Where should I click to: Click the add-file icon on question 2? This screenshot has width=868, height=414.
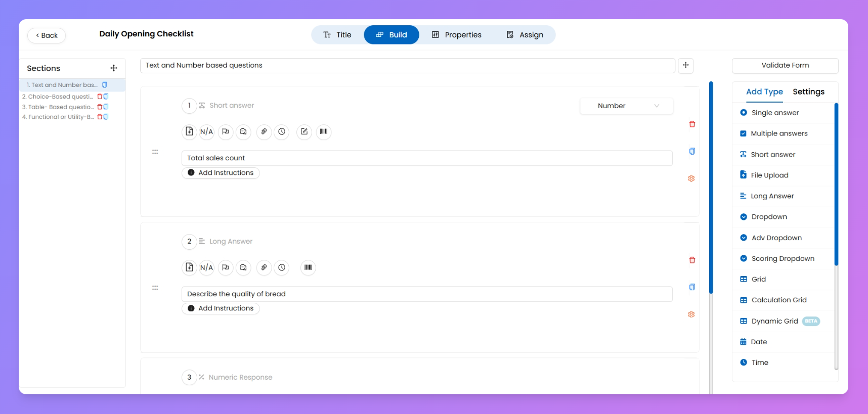(189, 267)
